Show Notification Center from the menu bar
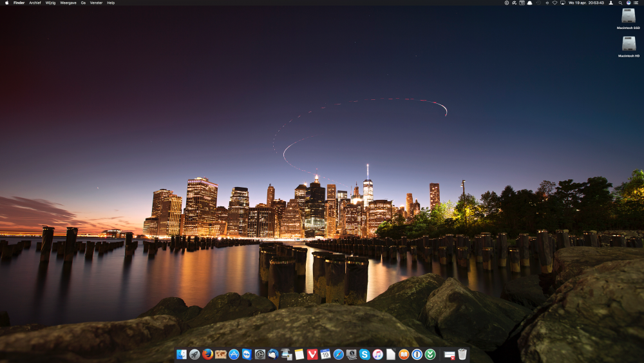This screenshot has height=363, width=644. coord(636,3)
